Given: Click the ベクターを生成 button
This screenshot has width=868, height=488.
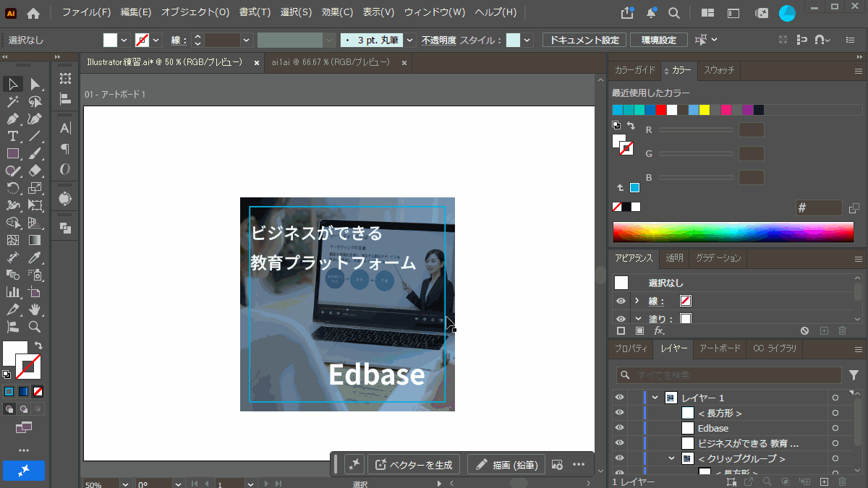Looking at the screenshot, I should (x=414, y=464).
